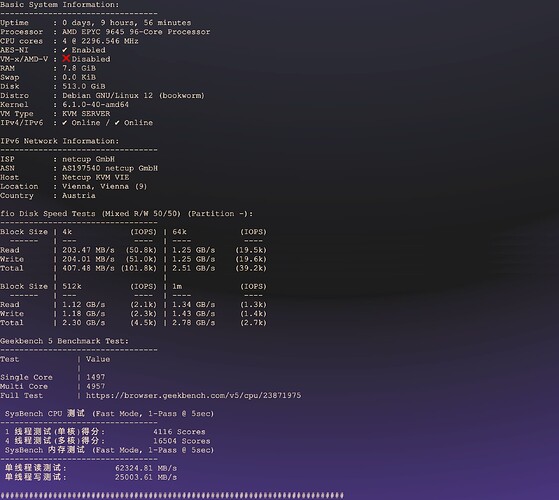Image resolution: width=559 pixels, height=500 pixels.
Task: Click the Multi Core score 4957
Action: tap(96, 386)
